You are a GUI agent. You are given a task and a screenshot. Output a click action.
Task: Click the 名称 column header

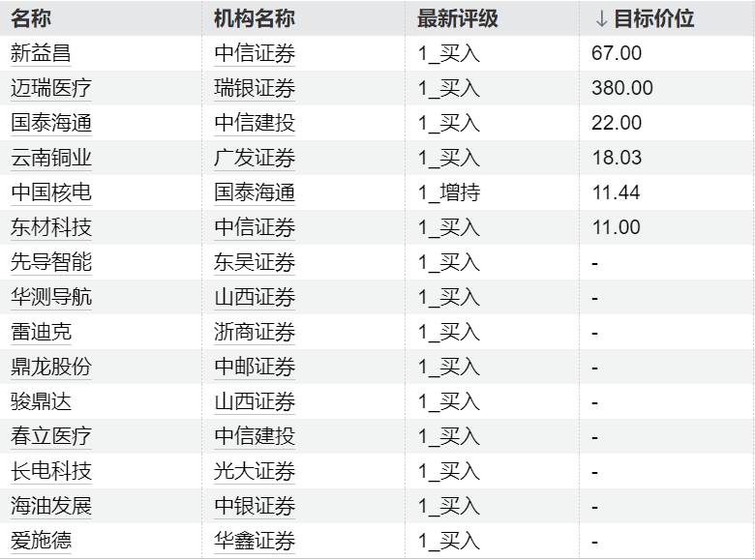click(31, 18)
